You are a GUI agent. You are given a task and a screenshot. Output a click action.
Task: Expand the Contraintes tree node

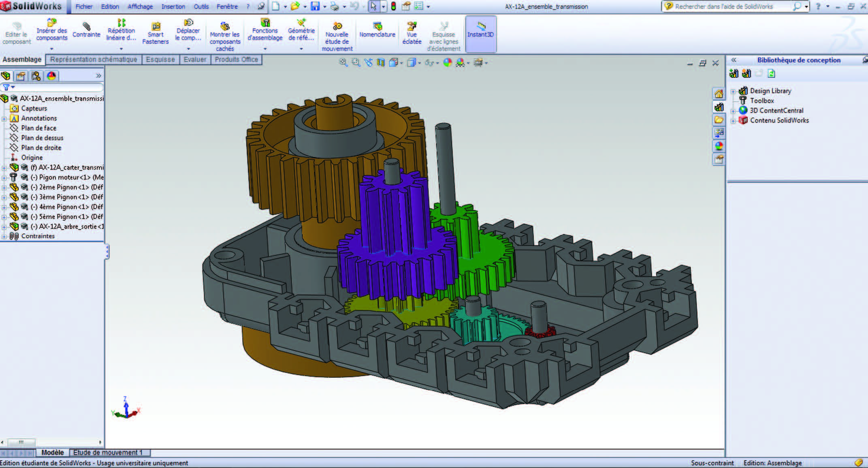tap(4, 236)
